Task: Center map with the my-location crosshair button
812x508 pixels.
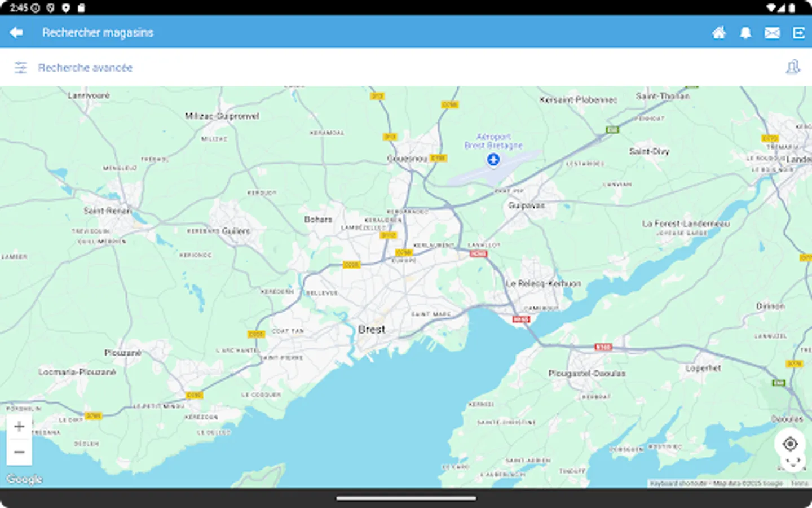Action: click(789, 444)
